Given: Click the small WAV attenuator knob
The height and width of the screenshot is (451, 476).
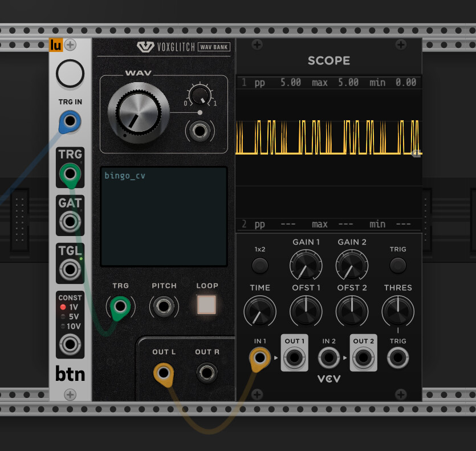Looking at the screenshot, I should pyautogui.click(x=200, y=95).
